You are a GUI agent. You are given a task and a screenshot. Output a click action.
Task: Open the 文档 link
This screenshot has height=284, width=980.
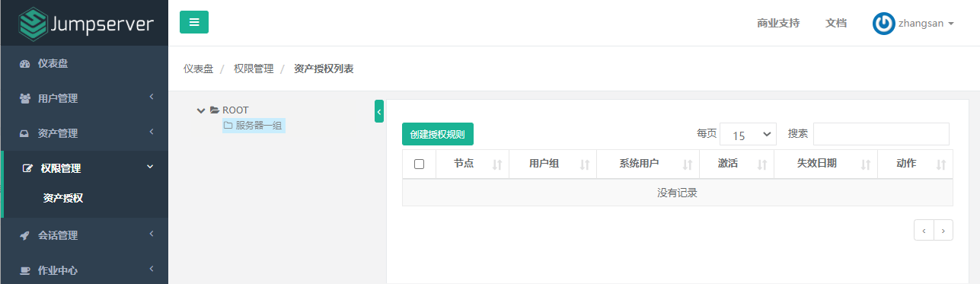[x=836, y=24]
